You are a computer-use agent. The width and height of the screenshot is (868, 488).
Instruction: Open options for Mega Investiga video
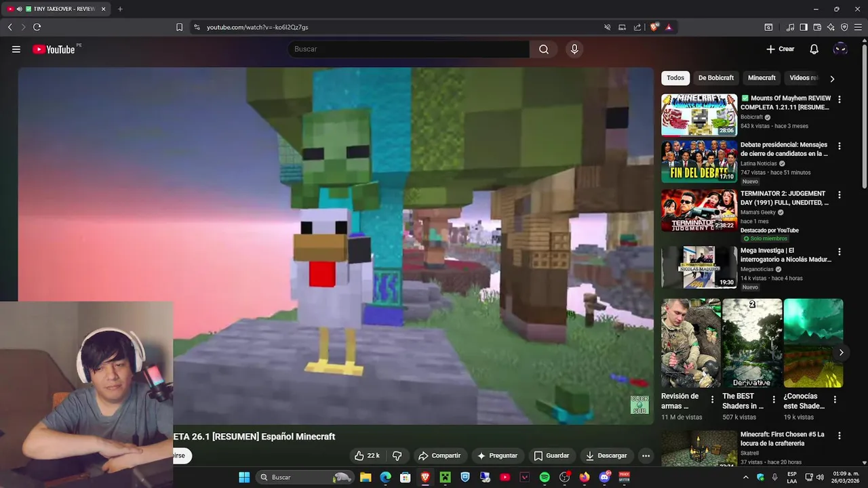coord(840,251)
